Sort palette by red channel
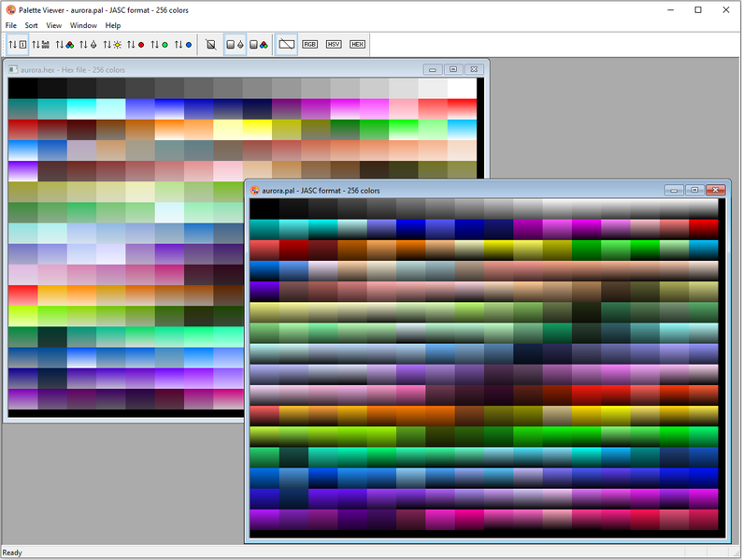 tap(136, 45)
